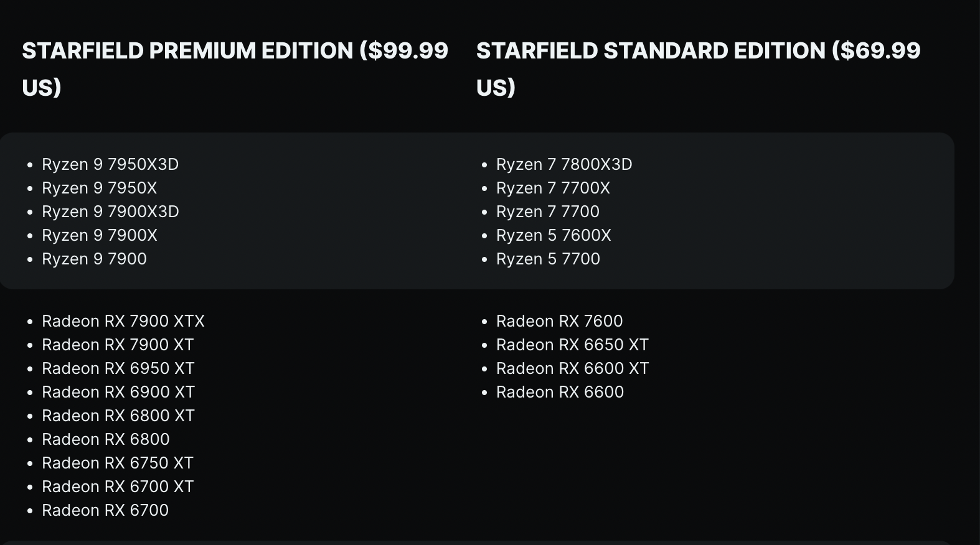Click the Radeon RX 6950 XT entry
Screen dimensions: 980x545
[118, 368]
